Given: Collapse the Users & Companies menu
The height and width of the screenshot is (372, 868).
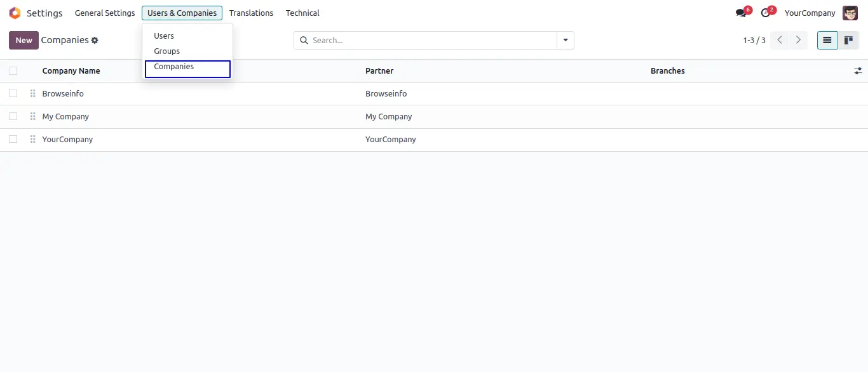Looking at the screenshot, I should pyautogui.click(x=182, y=13).
